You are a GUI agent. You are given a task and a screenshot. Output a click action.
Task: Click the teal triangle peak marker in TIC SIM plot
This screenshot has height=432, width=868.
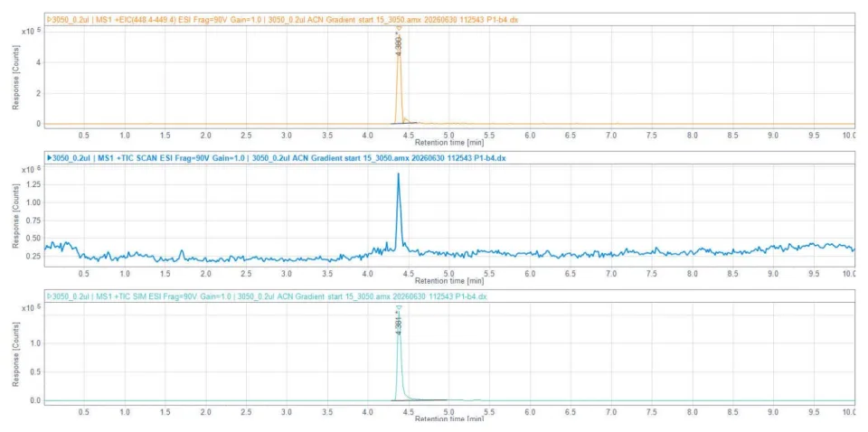click(399, 307)
